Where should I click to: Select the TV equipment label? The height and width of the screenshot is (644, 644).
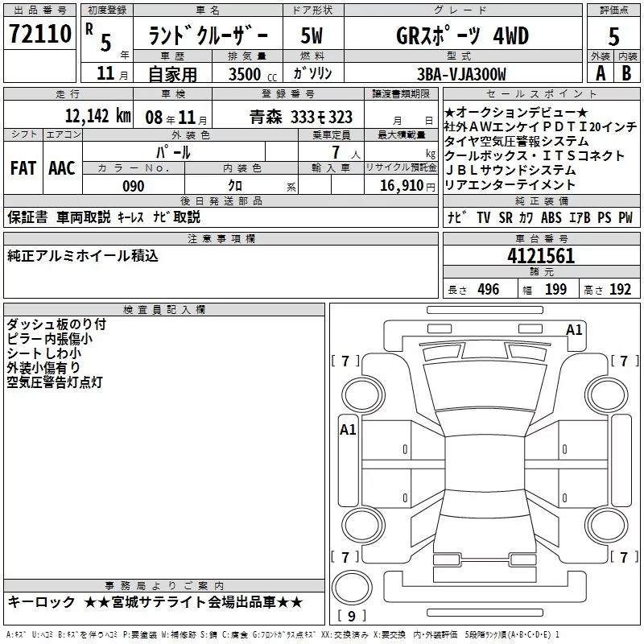click(484, 217)
